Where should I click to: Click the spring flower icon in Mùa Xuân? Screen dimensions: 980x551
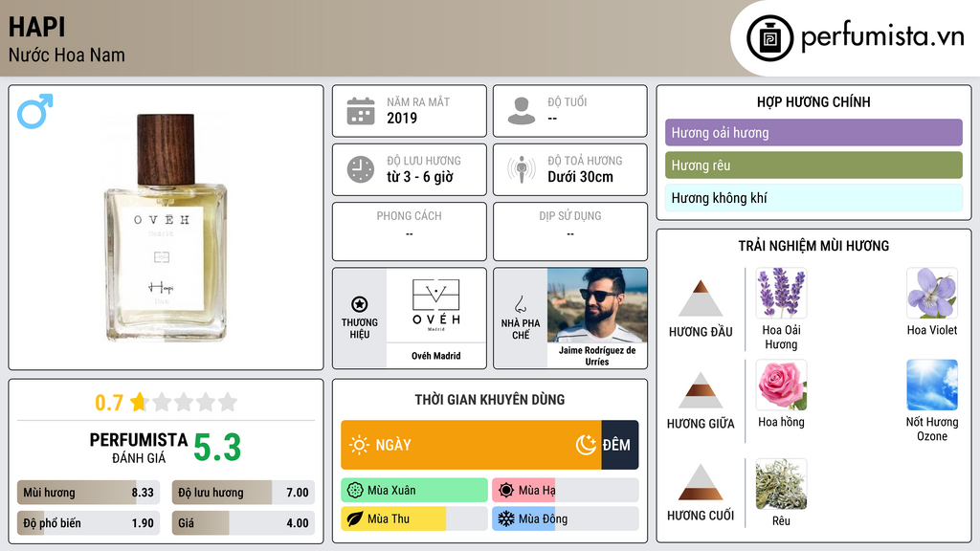355,491
